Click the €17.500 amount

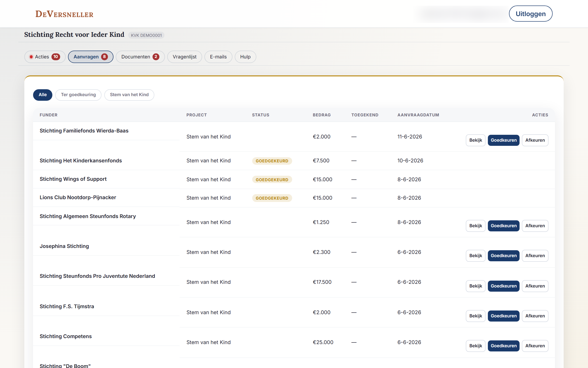point(322,282)
